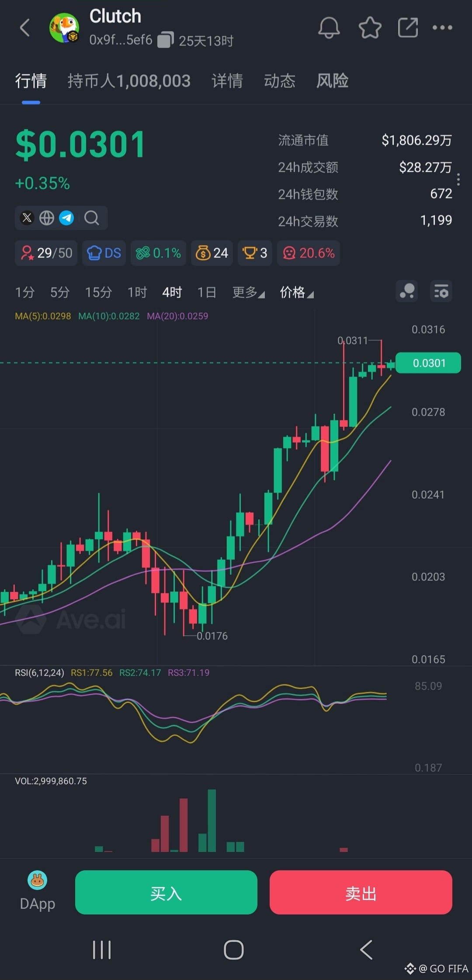
Task: Open the 动态 tab
Action: tap(280, 81)
